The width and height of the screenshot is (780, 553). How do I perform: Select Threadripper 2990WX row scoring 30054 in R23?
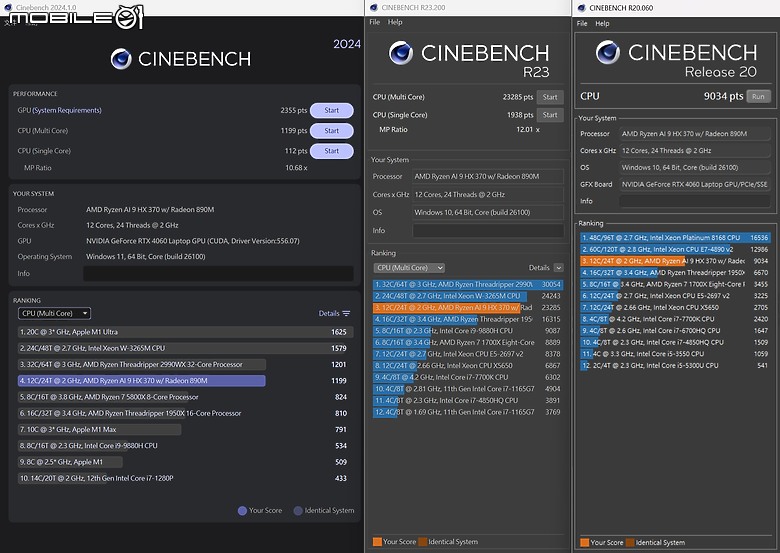click(x=468, y=284)
